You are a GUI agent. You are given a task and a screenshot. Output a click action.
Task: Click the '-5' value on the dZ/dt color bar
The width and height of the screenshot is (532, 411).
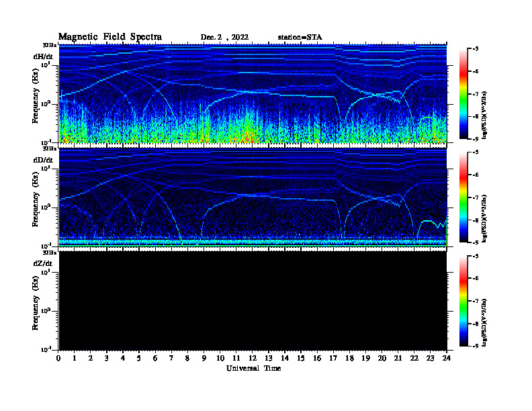tap(476, 256)
